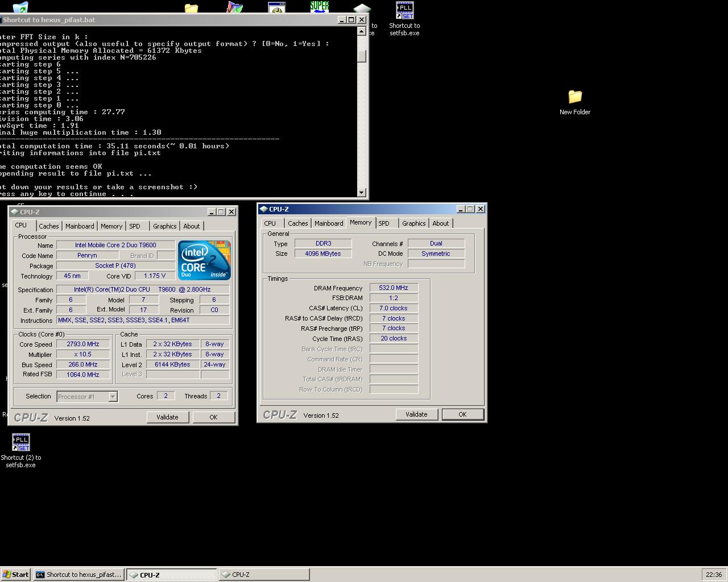Click the Multiplier x 10.5 value
Image resolution: width=728 pixels, height=582 pixels.
pos(83,354)
